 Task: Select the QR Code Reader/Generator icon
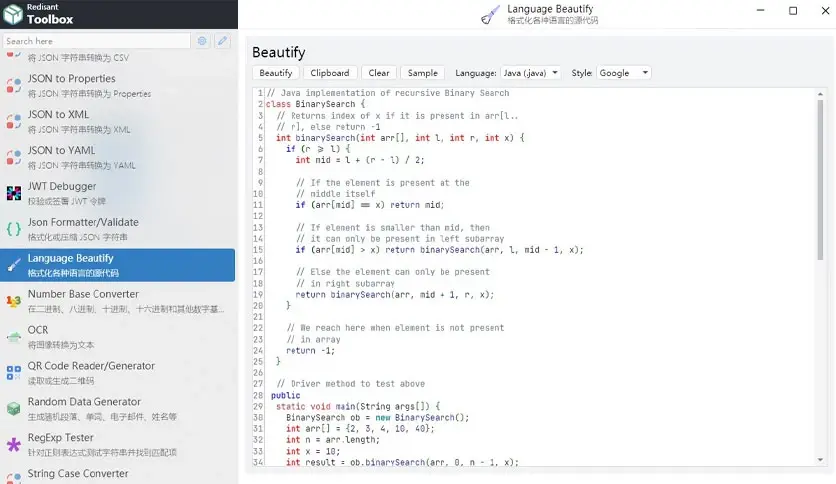pyautogui.click(x=14, y=373)
